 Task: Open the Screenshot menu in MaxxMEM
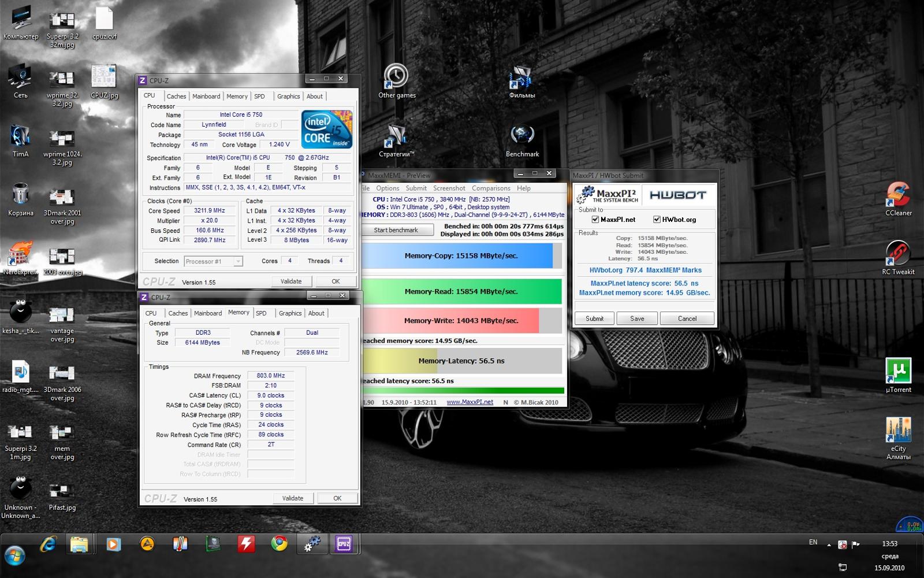point(449,188)
